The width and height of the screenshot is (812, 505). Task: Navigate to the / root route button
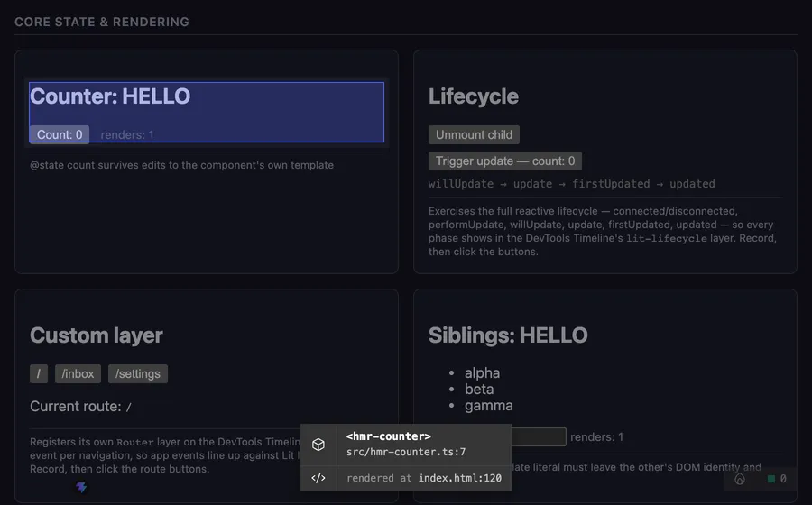(39, 373)
